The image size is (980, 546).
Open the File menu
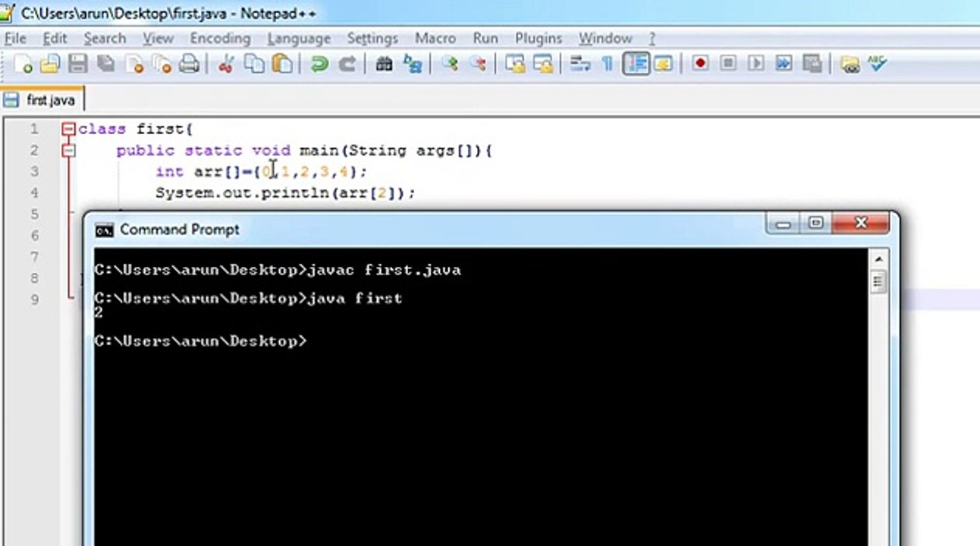coord(15,38)
